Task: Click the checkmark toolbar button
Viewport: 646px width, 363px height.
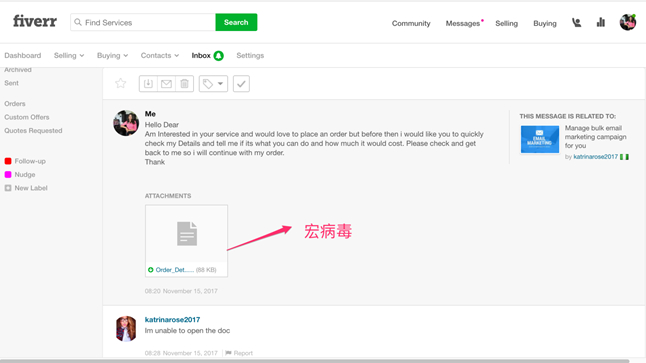Action: point(241,84)
